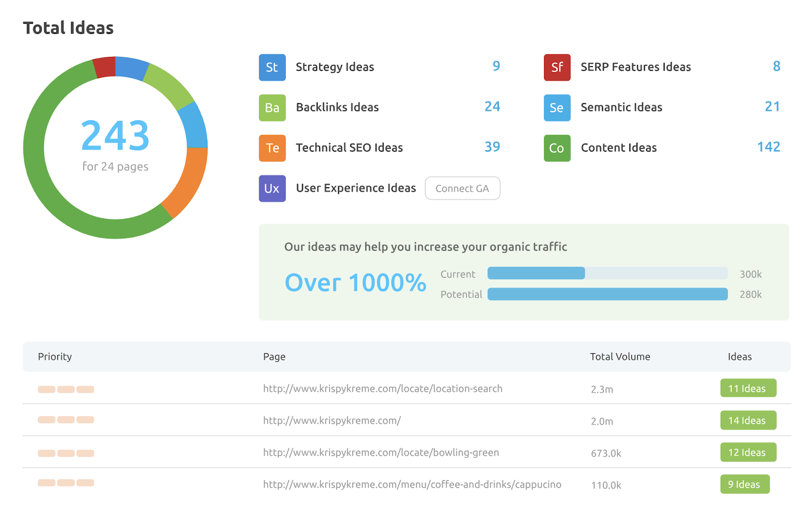Image resolution: width=812 pixels, height=512 pixels.
Task: Select the Co Content Ideas icon
Action: 557,148
